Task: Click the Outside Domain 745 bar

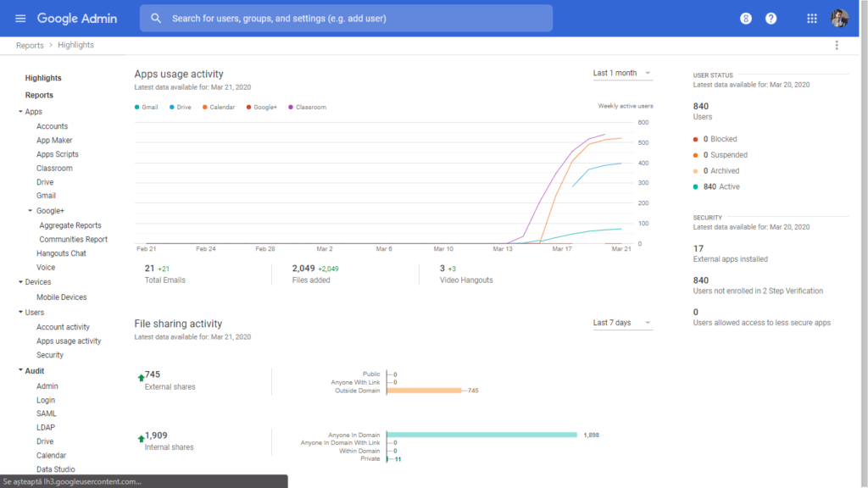Action: 425,391
